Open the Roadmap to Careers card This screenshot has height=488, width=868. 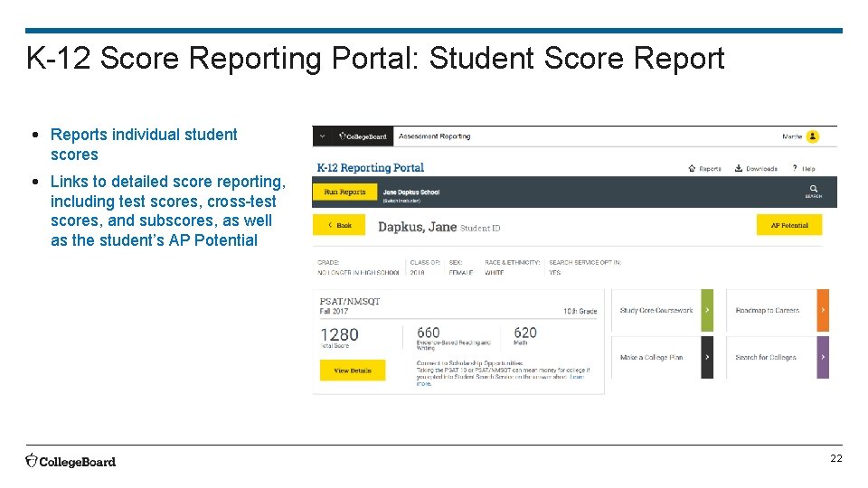pos(778,310)
